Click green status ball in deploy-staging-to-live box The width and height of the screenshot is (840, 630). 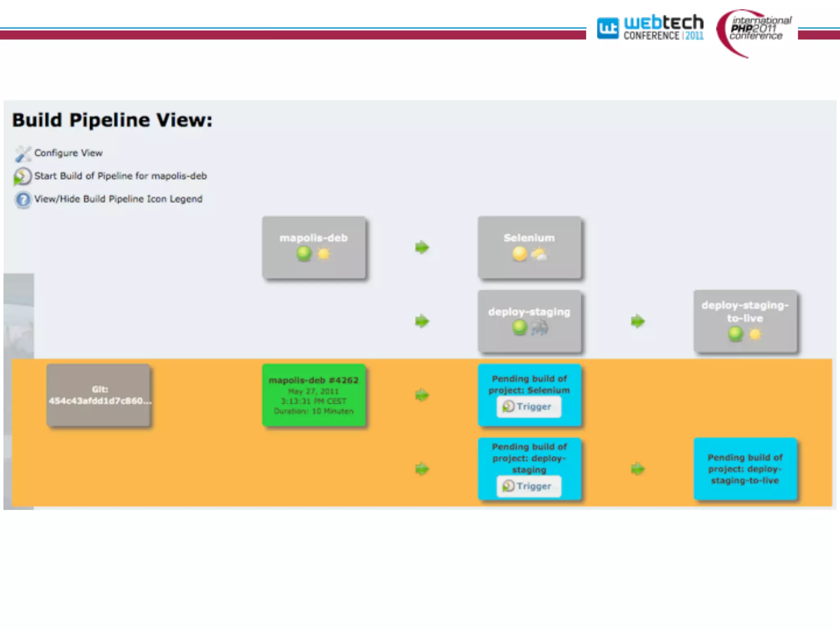735,334
